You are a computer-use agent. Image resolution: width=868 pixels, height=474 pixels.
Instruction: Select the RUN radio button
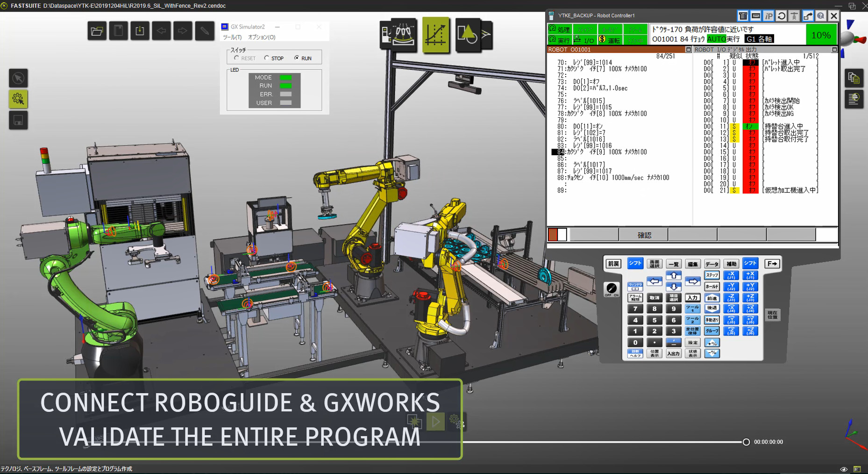(x=297, y=58)
